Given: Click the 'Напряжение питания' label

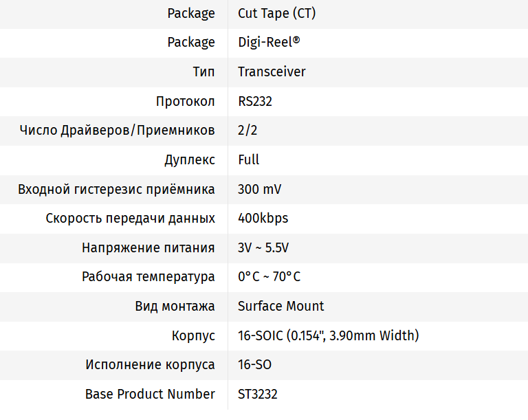Looking at the screenshot, I should click(148, 247).
